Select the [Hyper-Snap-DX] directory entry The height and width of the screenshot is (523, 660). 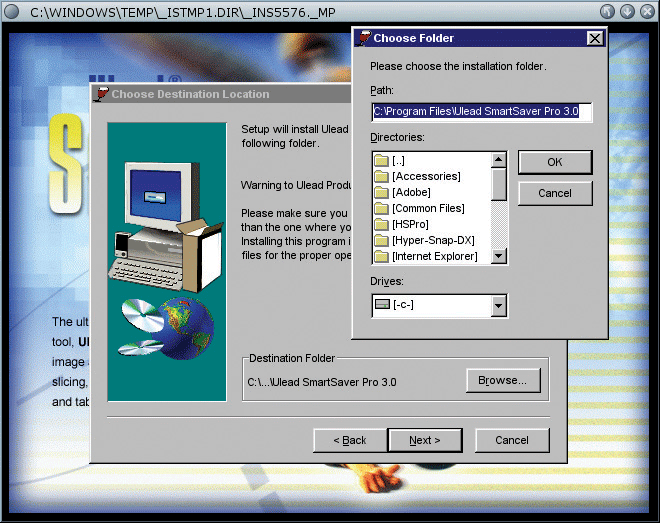[x=433, y=240]
